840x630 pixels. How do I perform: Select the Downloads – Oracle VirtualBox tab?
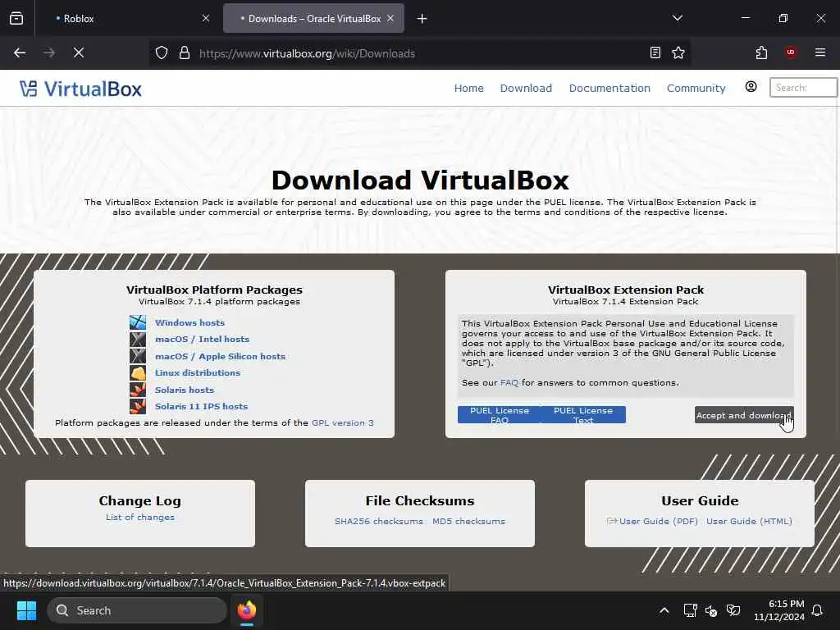314,18
